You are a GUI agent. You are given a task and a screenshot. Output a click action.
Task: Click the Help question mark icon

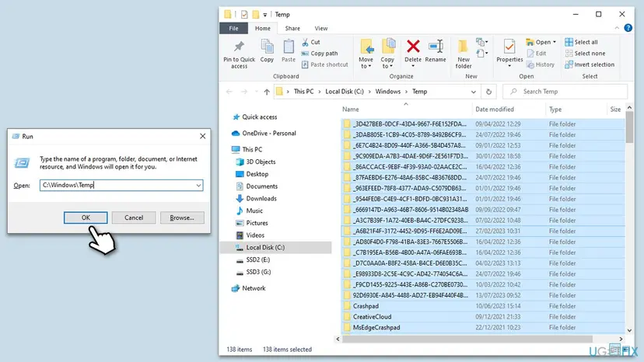628,28
